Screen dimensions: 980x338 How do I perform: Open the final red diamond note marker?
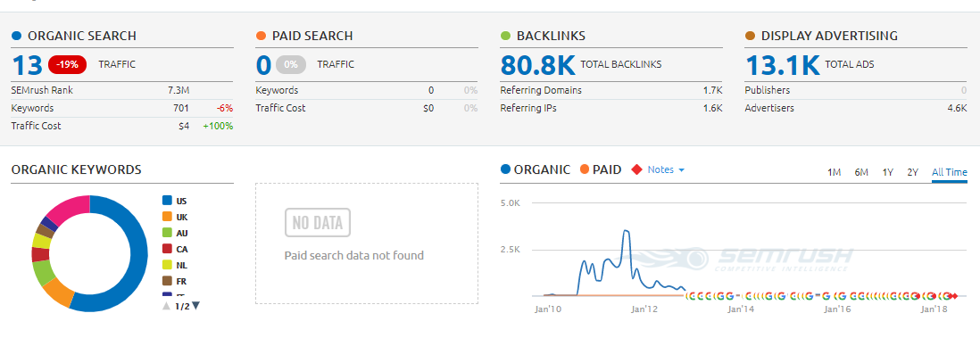pos(954,295)
